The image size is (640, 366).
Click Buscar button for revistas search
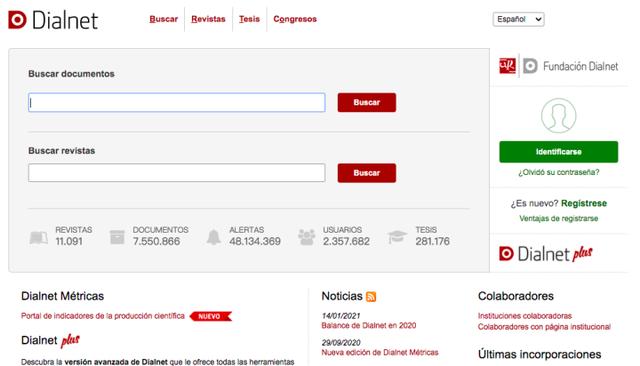[x=367, y=173]
